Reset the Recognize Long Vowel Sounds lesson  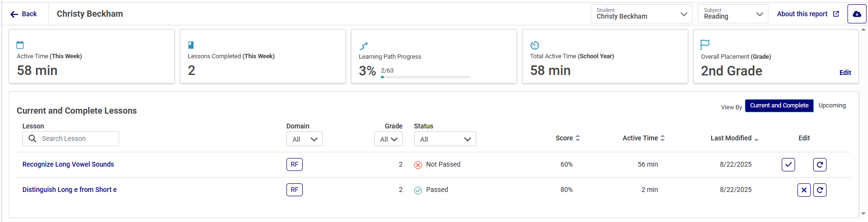[819, 165]
